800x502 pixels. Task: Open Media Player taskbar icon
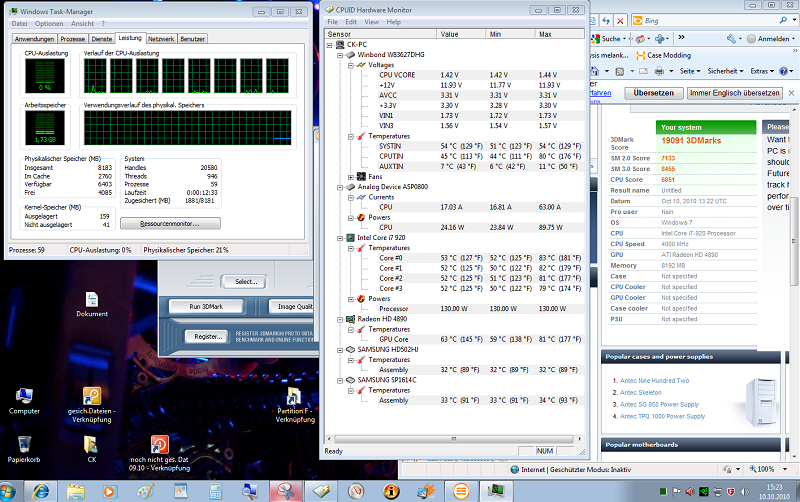[x=109, y=492]
